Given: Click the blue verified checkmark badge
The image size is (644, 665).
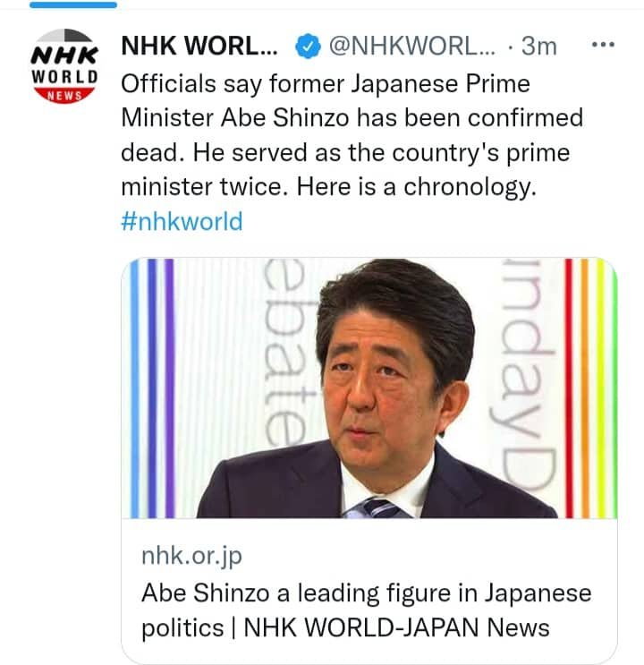Looking at the screenshot, I should point(309,46).
